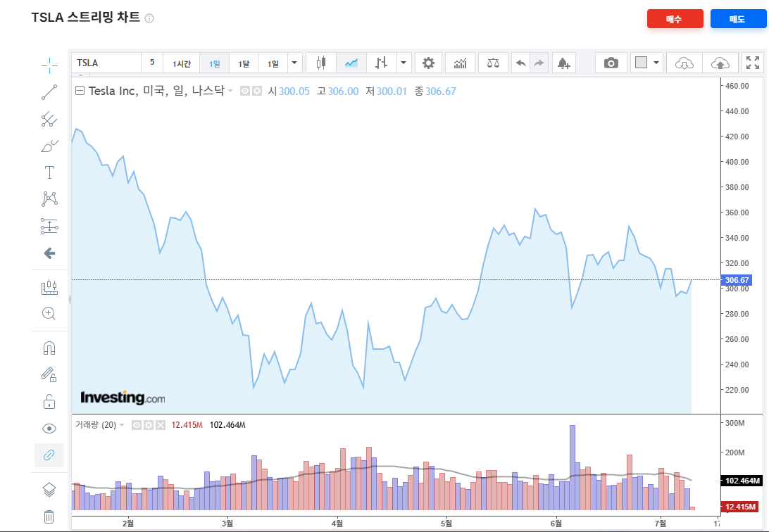Switch to candlestick chart style

(321, 63)
